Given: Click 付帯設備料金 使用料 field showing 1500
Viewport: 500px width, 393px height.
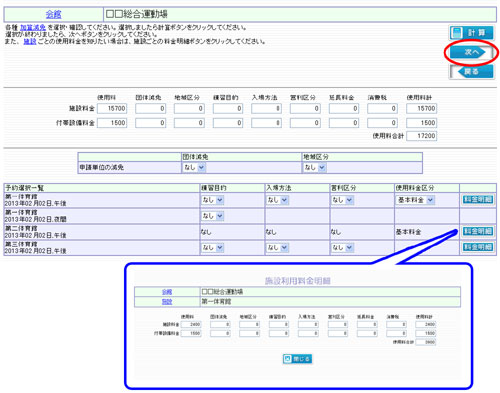Looking at the screenshot, I should coord(112,123).
